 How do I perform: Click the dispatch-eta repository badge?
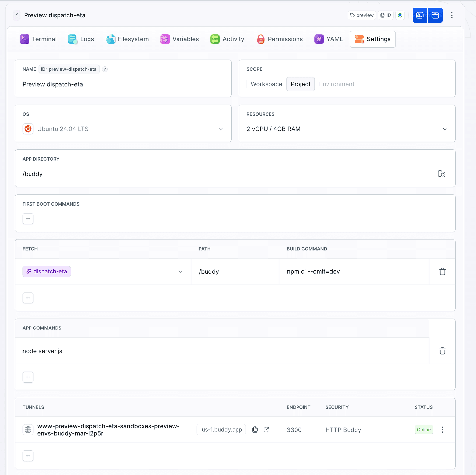(47, 271)
